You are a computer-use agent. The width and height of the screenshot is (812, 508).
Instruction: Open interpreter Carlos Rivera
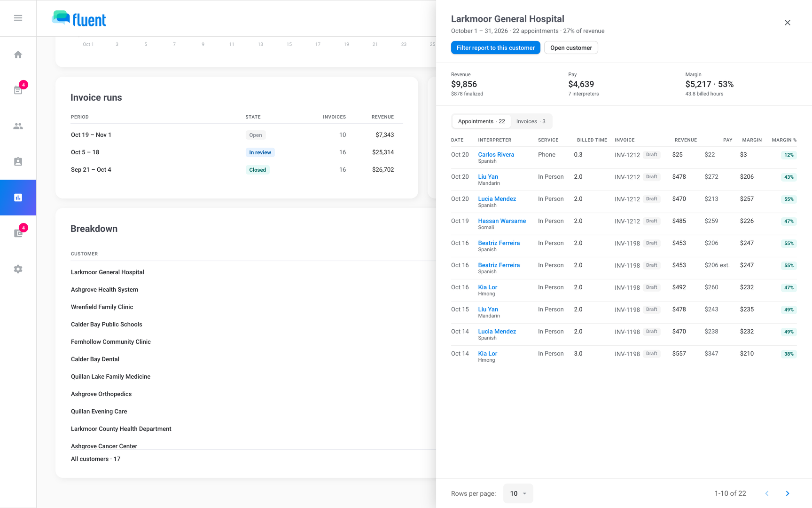[496, 155]
